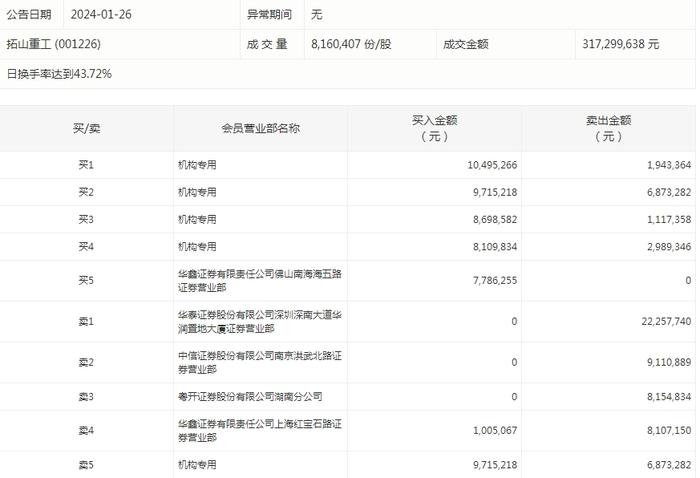Select buy amount 8,109,834
The width and height of the screenshot is (700, 478).
click(495, 246)
